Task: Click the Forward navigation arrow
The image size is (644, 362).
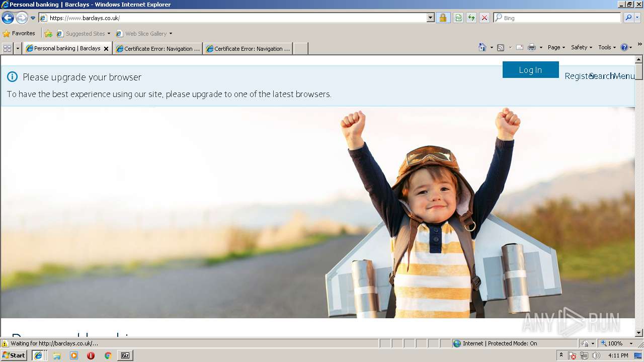Action: coord(22,18)
